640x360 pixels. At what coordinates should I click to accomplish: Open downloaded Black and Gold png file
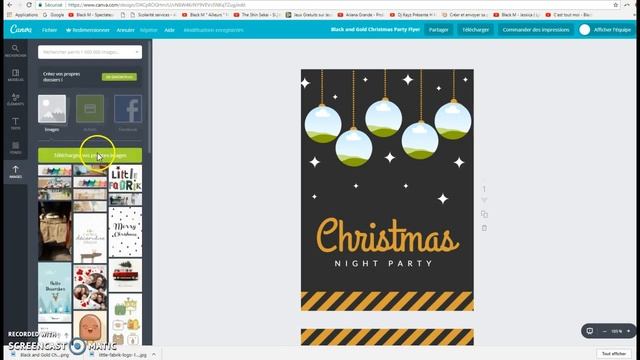point(40,355)
